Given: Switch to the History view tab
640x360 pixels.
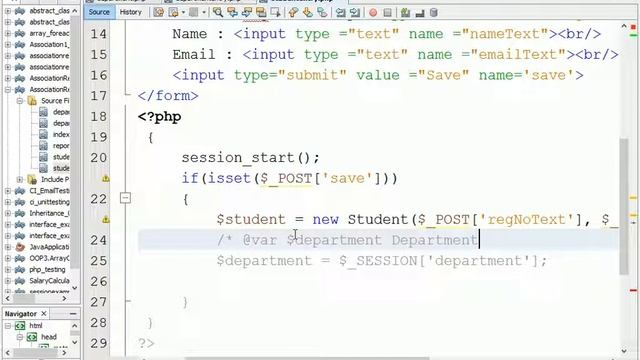Looking at the screenshot, I should pos(130,12).
